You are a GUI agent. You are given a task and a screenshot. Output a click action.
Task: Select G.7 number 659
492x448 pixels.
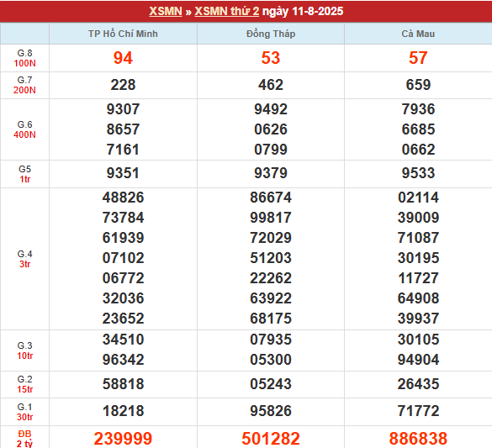(418, 85)
